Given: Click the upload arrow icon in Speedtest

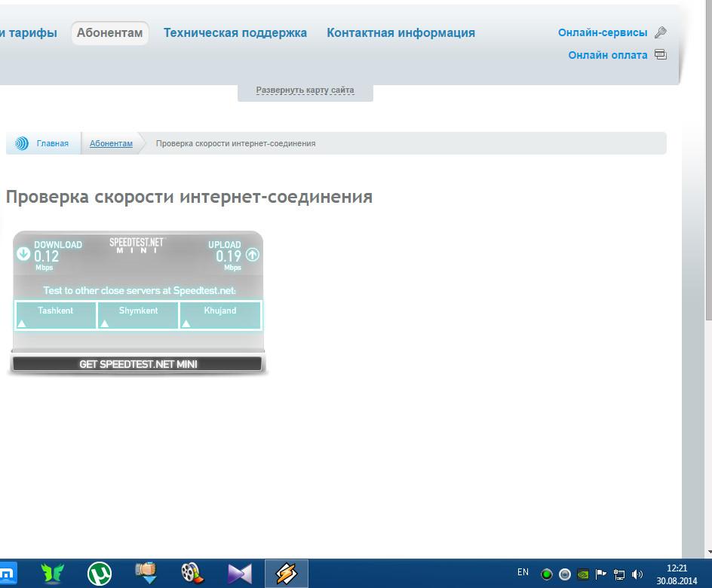Looking at the screenshot, I should click(253, 255).
